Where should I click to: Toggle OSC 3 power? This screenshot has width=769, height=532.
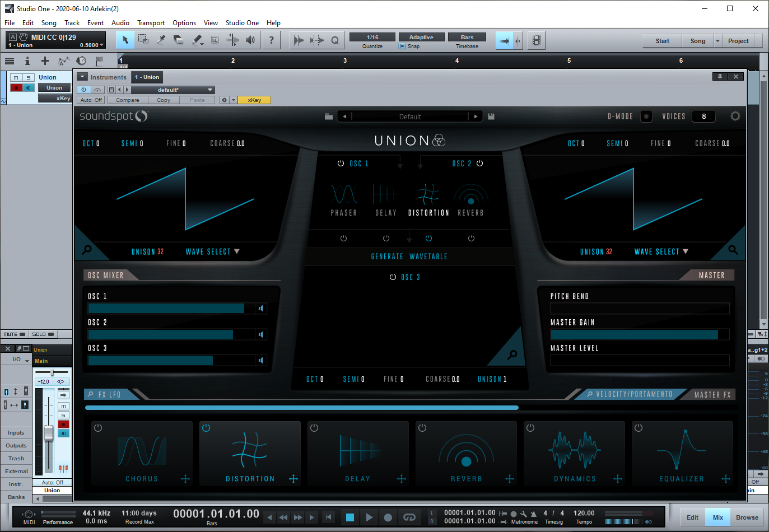(x=393, y=277)
